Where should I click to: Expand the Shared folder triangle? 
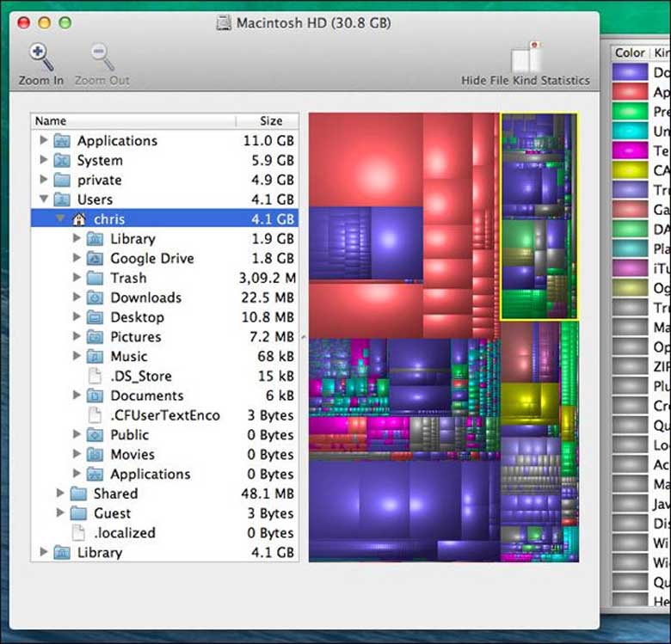pyautogui.click(x=60, y=494)
